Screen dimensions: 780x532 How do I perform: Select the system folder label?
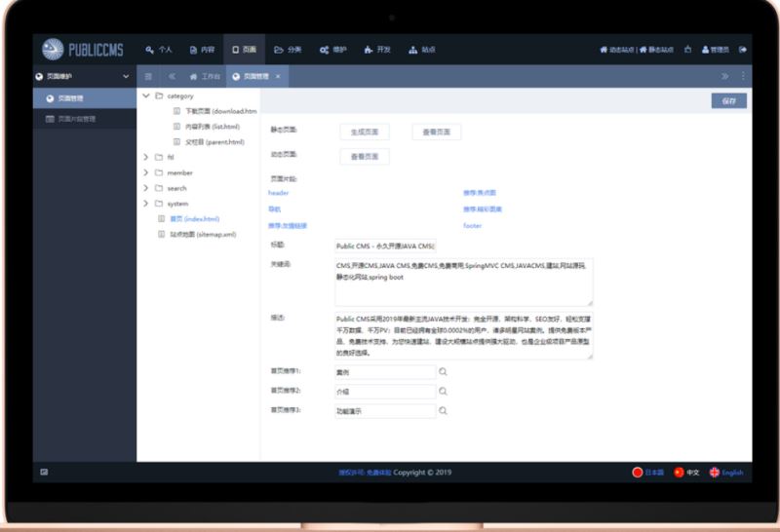pos(177,204)
